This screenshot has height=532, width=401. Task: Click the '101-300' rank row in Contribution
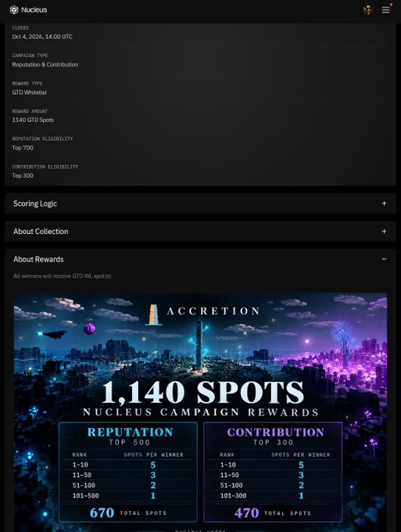(x=273, y=496)
